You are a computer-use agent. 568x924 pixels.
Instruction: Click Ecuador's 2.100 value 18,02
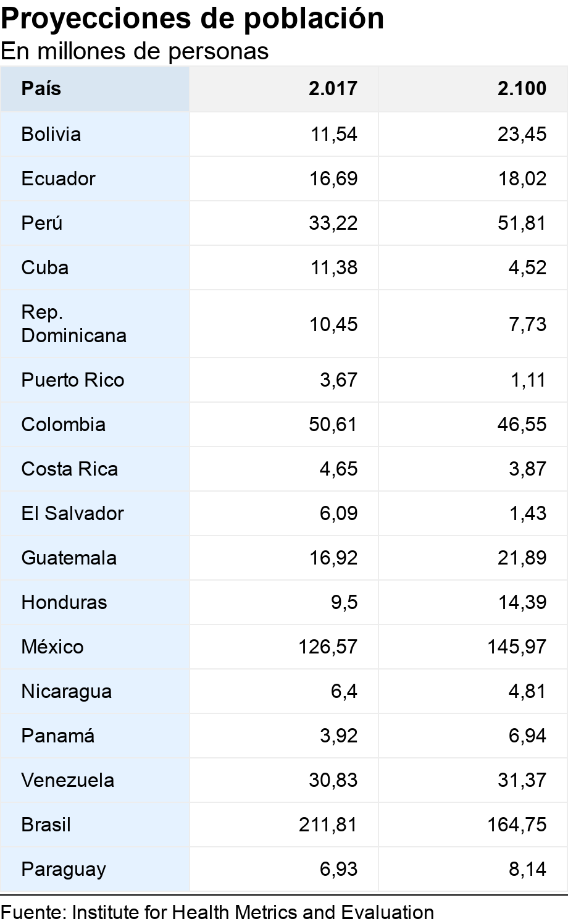[x=522, y=178]
